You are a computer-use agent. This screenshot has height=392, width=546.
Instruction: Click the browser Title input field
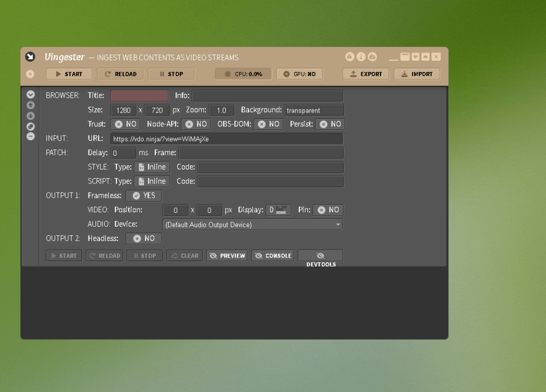click(140, 95)
